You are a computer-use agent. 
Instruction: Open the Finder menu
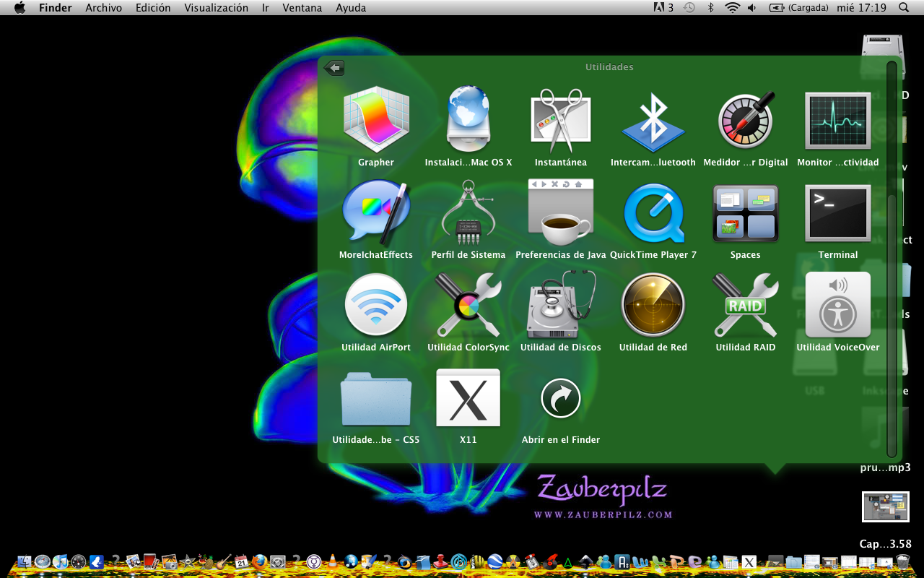pyautogui.click(x=55, y=8)
